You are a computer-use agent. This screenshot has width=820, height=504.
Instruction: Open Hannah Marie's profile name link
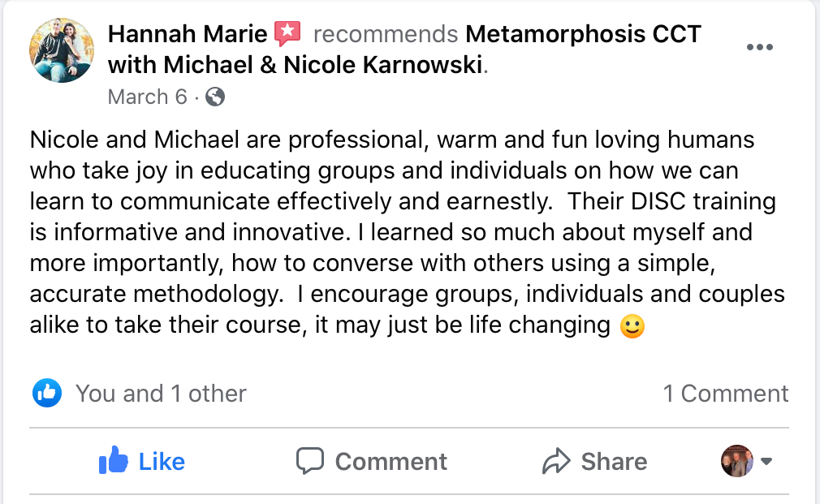[188, 34]
